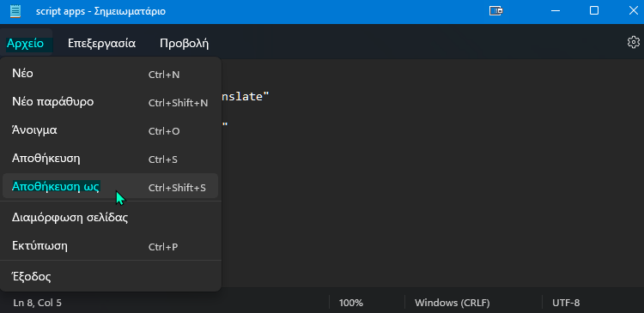Select Αποθήκευση to save the file
The height and width of the screenshot is (313, 644).
click(x=110, y=159)
